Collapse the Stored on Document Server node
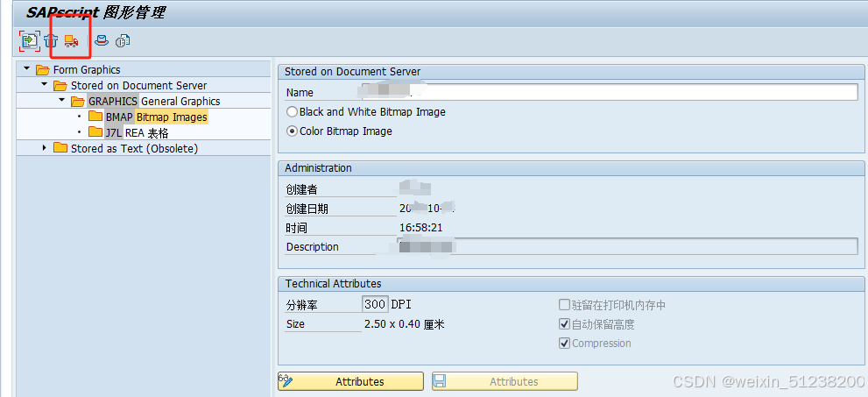The image size is (868, 397). click(45, 85)
